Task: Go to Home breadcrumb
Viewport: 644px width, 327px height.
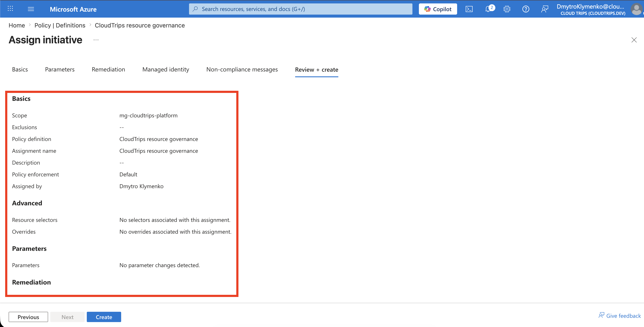Action: click(x=17, y=25)
